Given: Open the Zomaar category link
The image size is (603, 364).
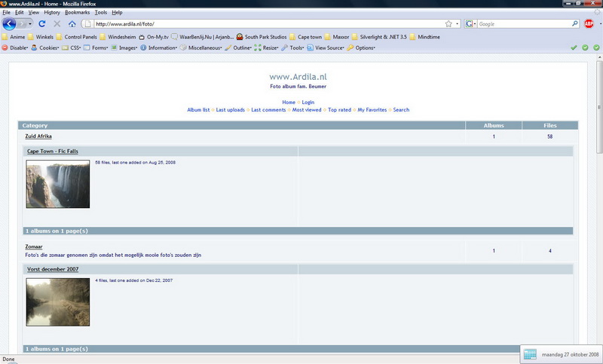Looking at the screenshot, I should [x=34, y=246].
